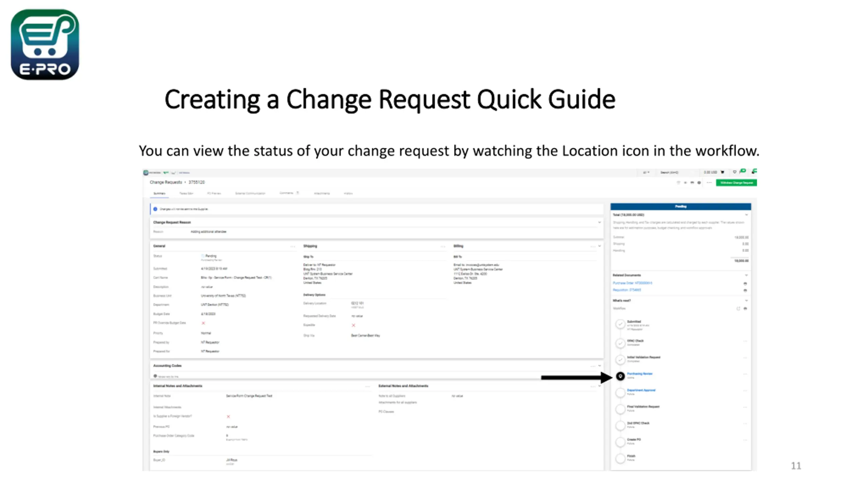
Task: Click change request number 3755120
Action: [197, 182]
